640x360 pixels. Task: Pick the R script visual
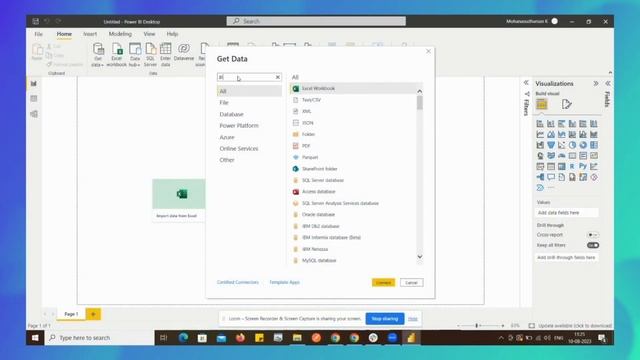(572, 167)
